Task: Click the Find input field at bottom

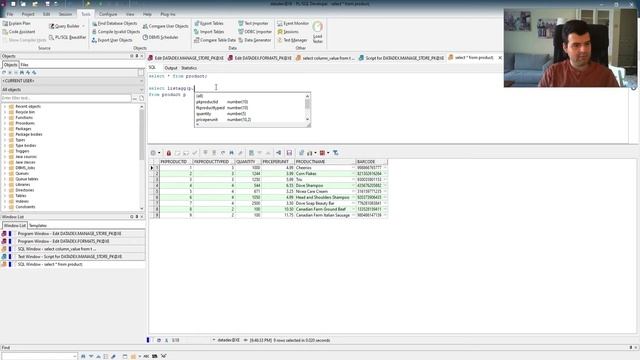Action: pyautogui.click(x=39, y=356)
